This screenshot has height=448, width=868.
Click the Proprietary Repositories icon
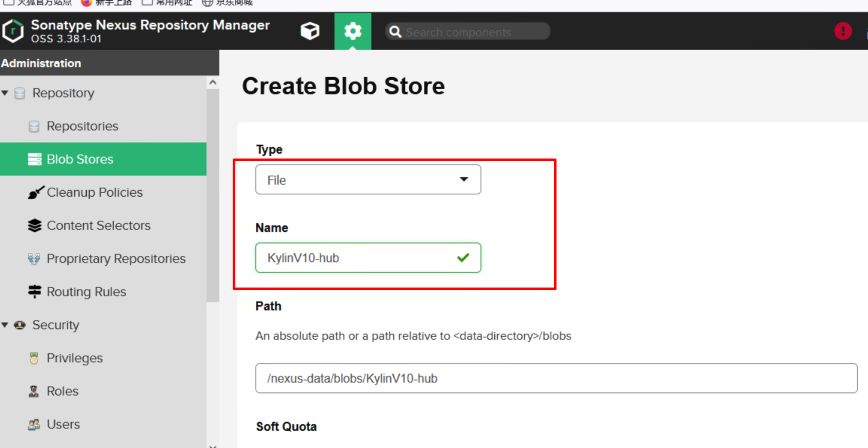click(x=34, y=259)
